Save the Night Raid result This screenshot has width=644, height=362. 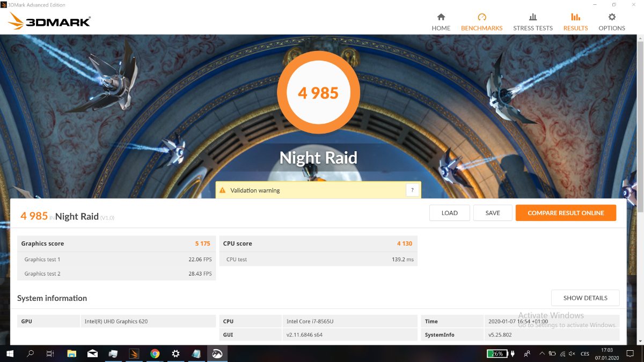click(492, 213)
